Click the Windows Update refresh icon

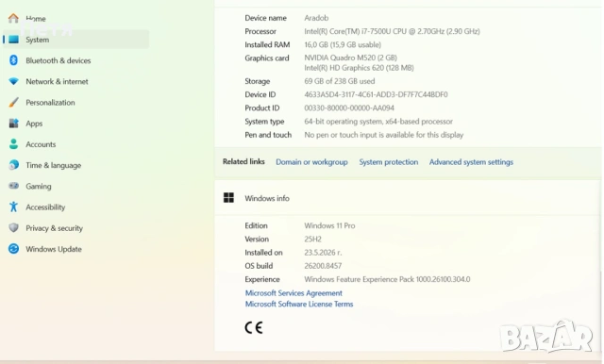point(13,249)
